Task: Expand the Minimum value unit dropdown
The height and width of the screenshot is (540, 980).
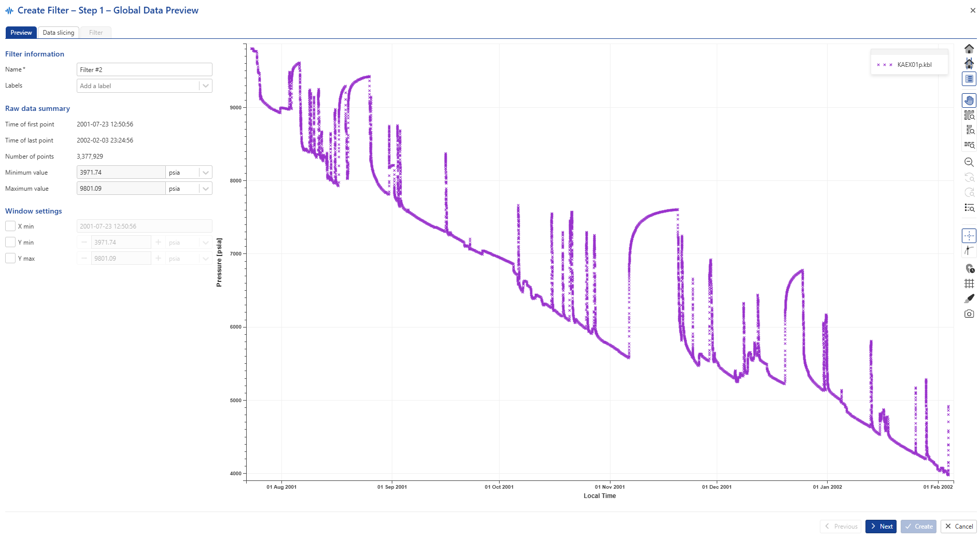Action: [x=206, y=173]
